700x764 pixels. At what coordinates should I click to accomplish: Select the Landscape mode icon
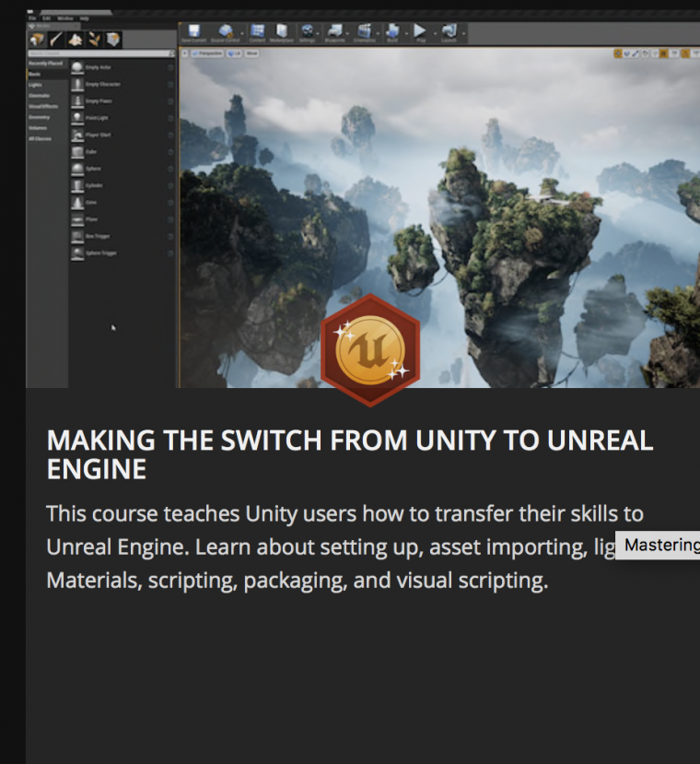(x=75, y=40)
